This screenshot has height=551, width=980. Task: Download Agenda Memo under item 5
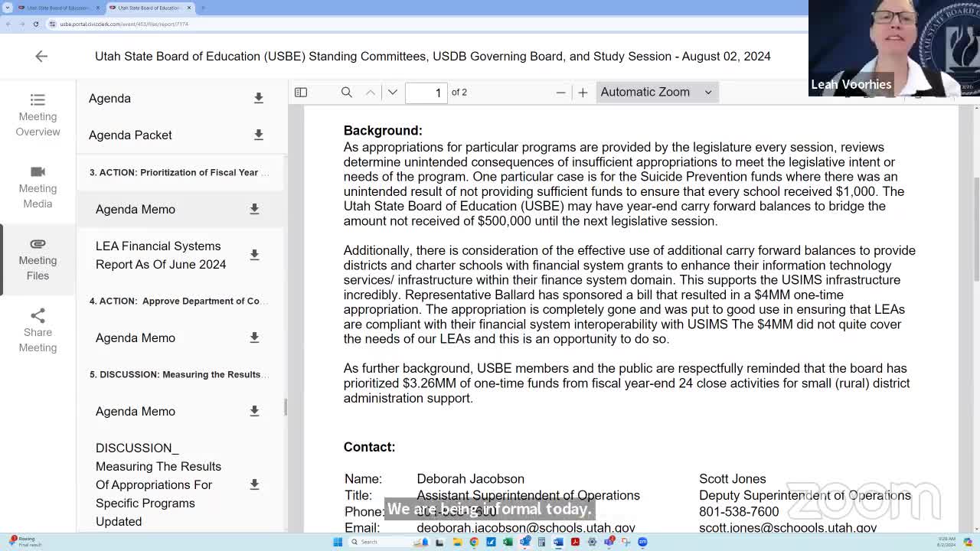point(254,411)
